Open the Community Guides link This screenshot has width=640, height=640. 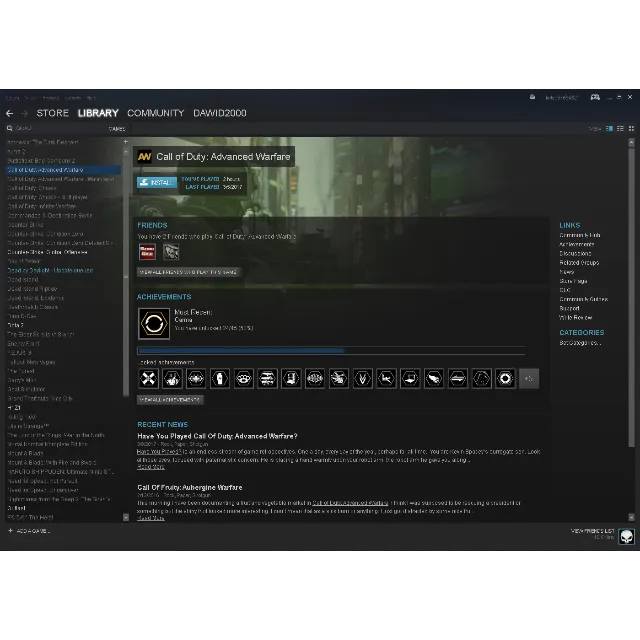click(583, 299)
